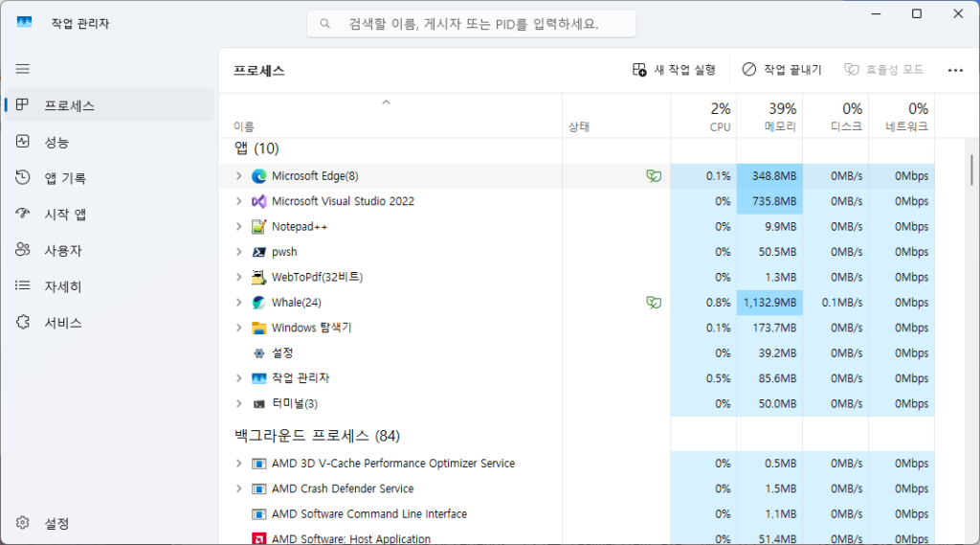Open the three-dot more options menu
980x545 pixels.
pos(955,70)
